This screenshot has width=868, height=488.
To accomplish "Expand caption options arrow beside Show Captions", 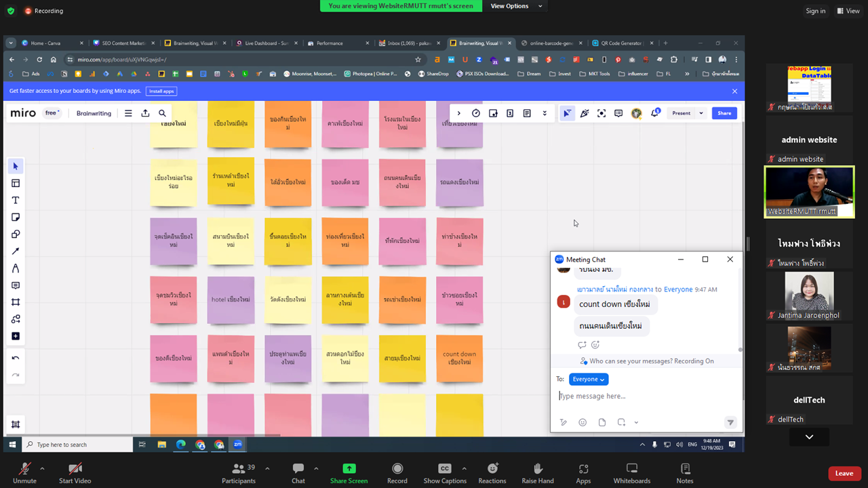I will [x=464, y=468].
